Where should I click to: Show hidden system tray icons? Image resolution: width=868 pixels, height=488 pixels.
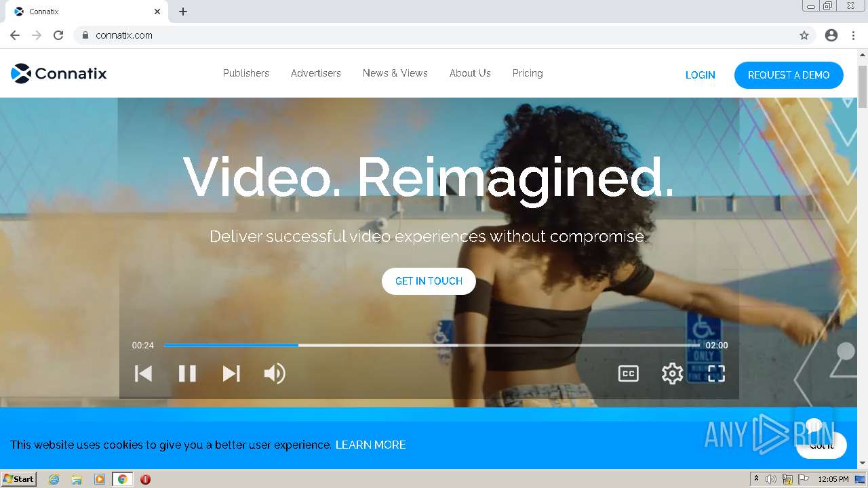click(x=756, y=479)
